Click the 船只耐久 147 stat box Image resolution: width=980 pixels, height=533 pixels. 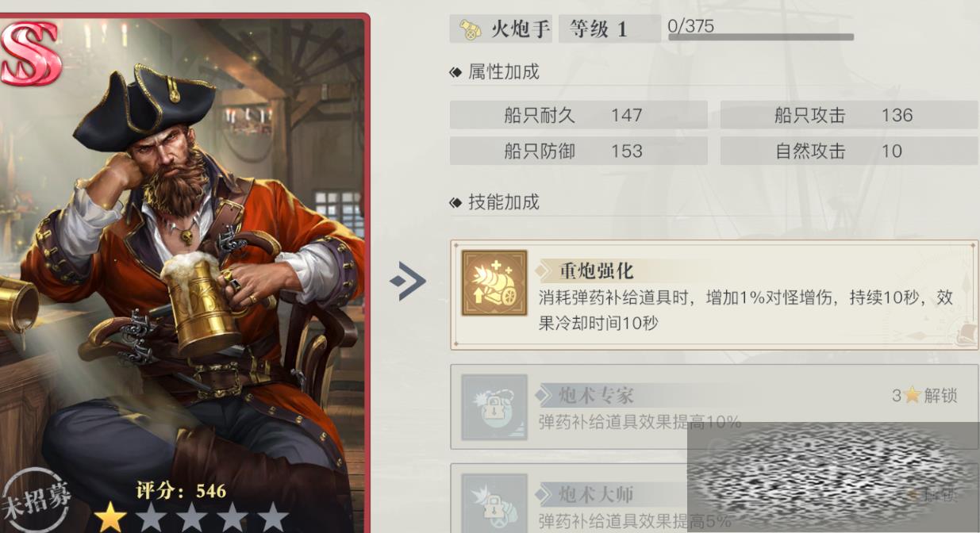(x=578, y=115)
